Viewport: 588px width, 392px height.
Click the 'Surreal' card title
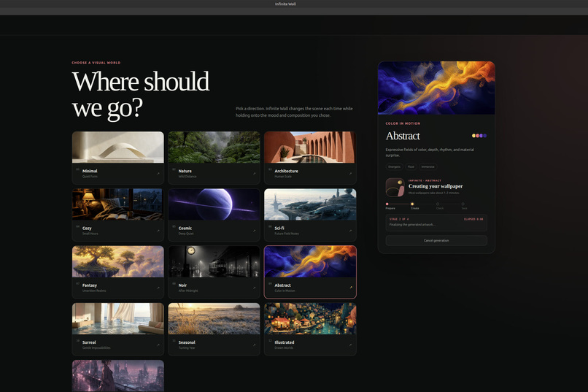(x=89, y=342)
